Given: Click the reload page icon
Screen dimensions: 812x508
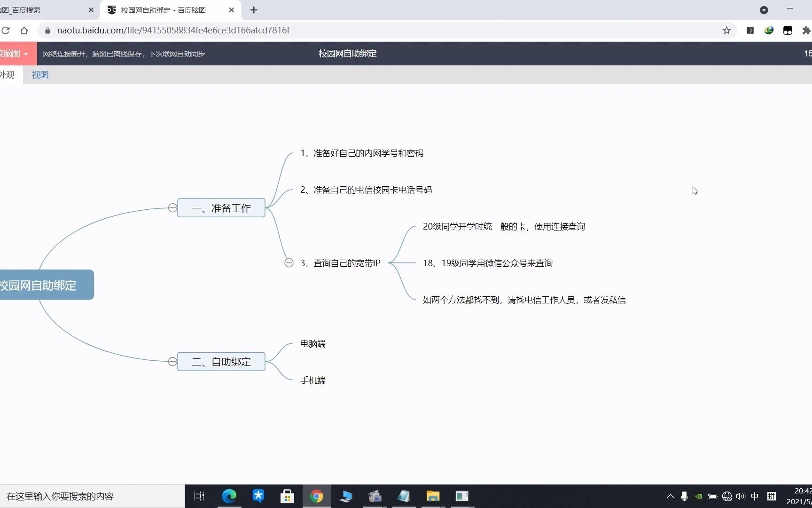Looking at the screenshot, I should (x=6, y=31).
